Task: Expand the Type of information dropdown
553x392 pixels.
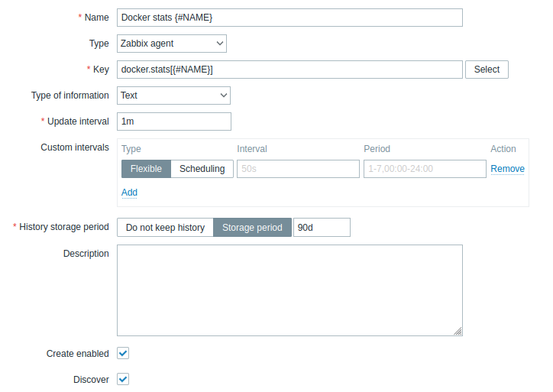Action: [173, 96]
